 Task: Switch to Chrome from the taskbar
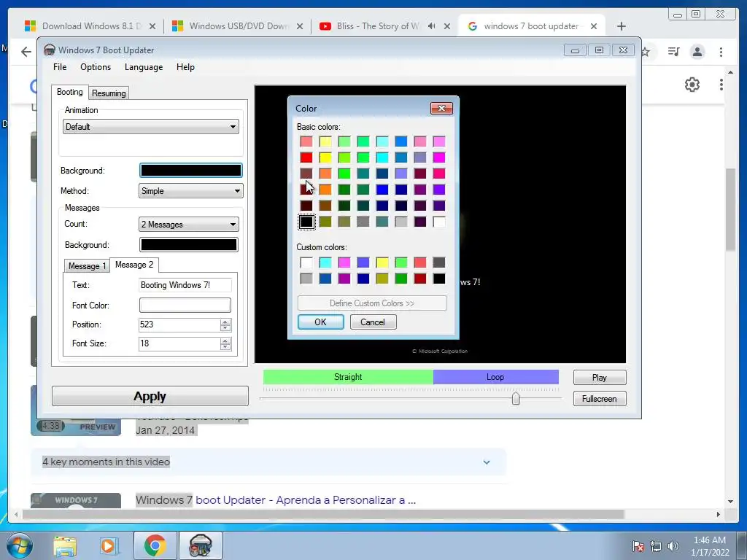point(155,545)
